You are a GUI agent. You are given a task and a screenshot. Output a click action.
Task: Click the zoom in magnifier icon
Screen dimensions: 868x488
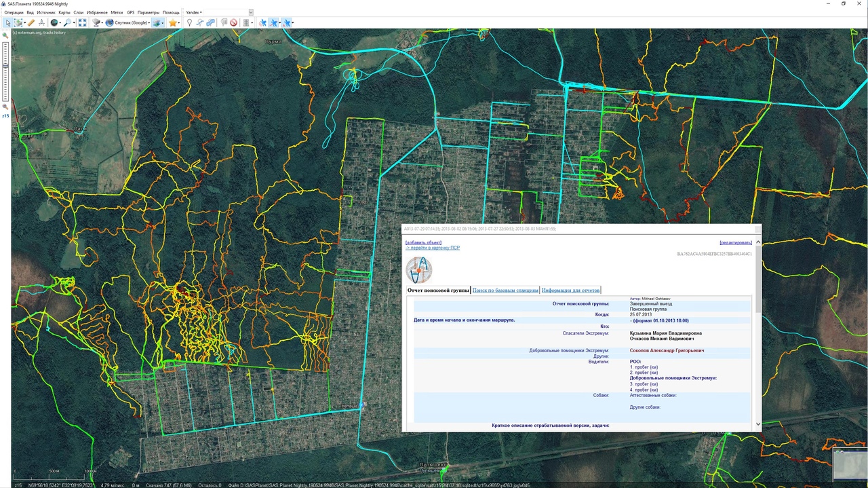(5, 35)
